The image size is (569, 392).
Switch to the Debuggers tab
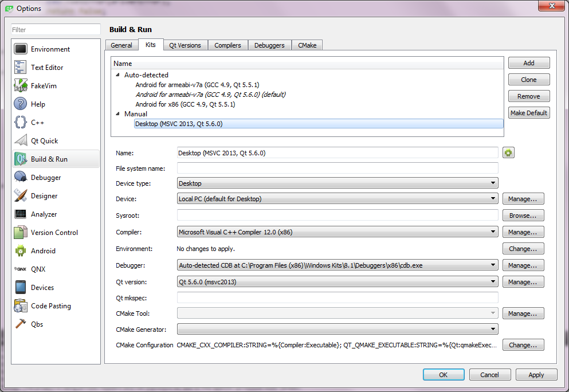(x=269, y=45)
